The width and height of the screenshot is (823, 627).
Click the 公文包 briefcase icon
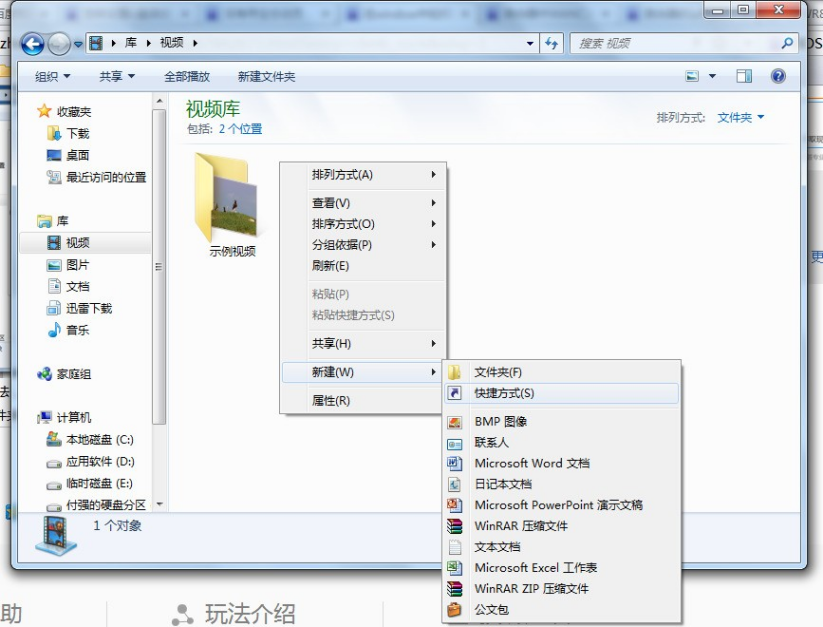(x=457, y=610)
